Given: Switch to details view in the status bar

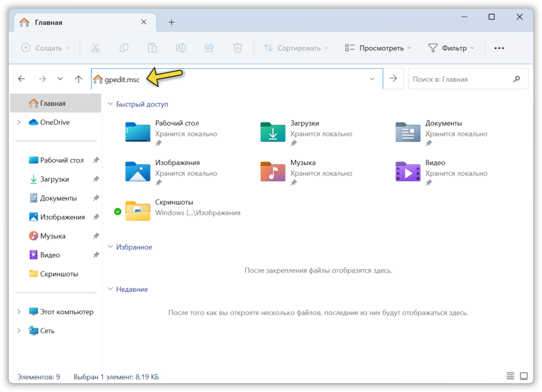Looking at the screenshot, I should click(510, 376).
